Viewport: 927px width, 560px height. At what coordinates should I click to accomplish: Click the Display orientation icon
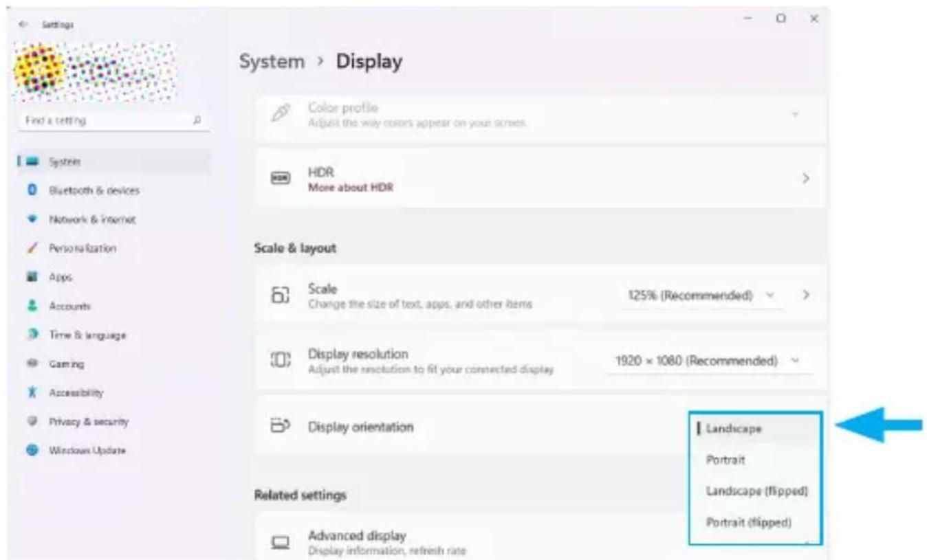click(x=280, y=426)
